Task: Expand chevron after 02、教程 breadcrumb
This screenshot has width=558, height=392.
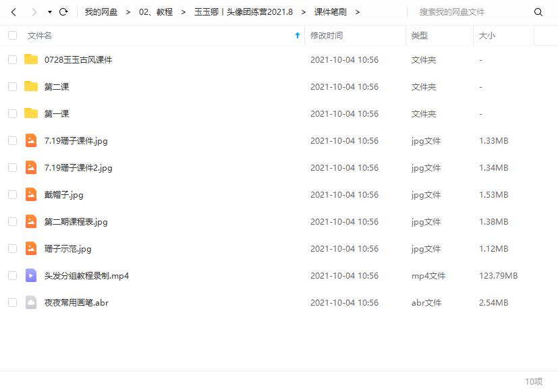Action: 184,12
